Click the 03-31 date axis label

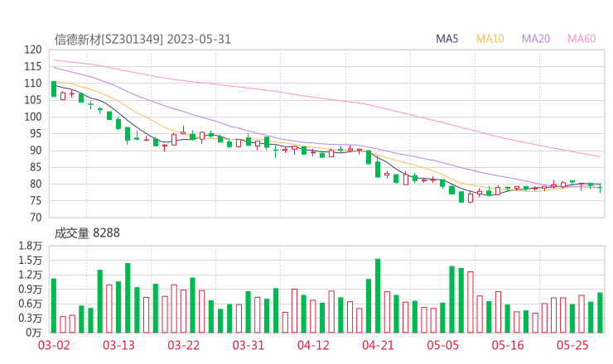[x=249, y=345]
